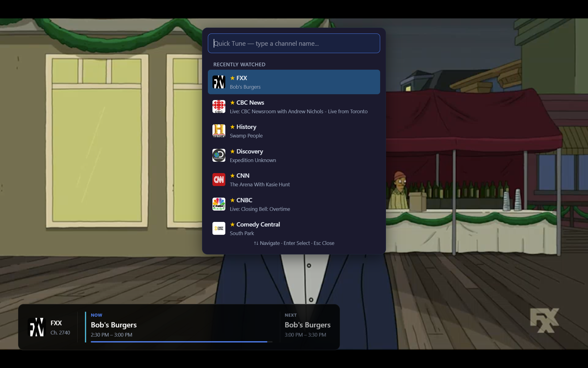Tune to the CNBC channel name
This screenshot has width=588, height=368.
point(244,200)
